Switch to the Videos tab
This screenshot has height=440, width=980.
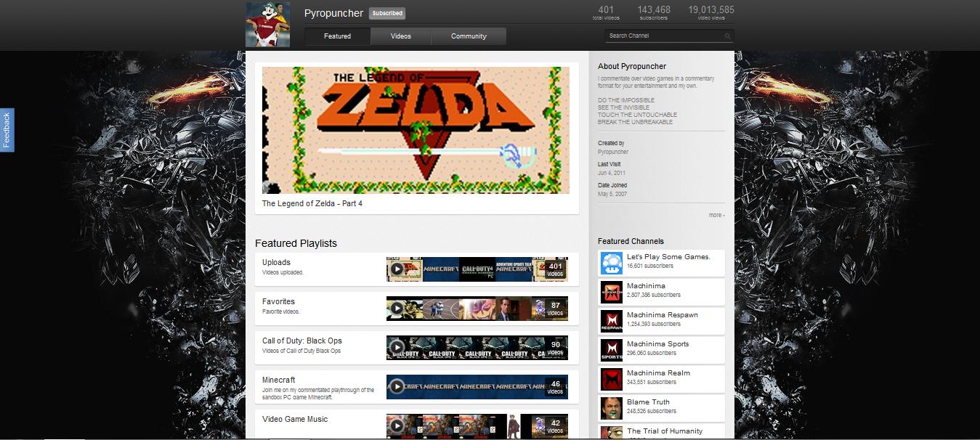(400, 36)
